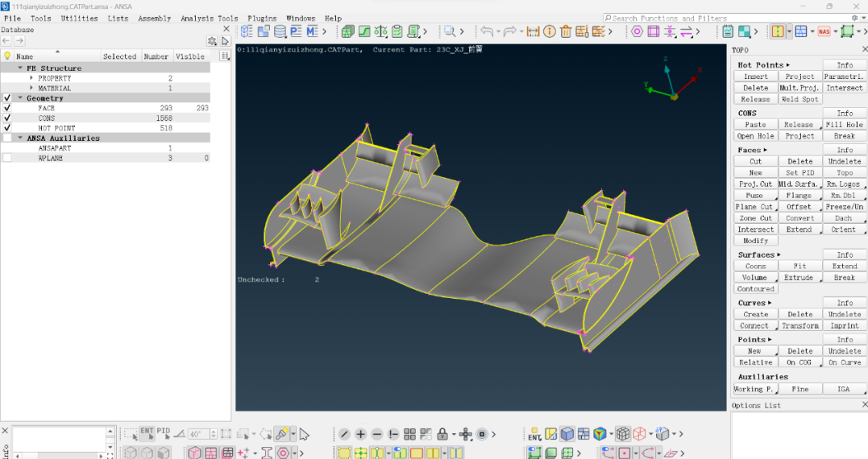Toggle the HOT POINT checkbox
The width and height of the screenshot is (868, 459).
pos(7,128)
